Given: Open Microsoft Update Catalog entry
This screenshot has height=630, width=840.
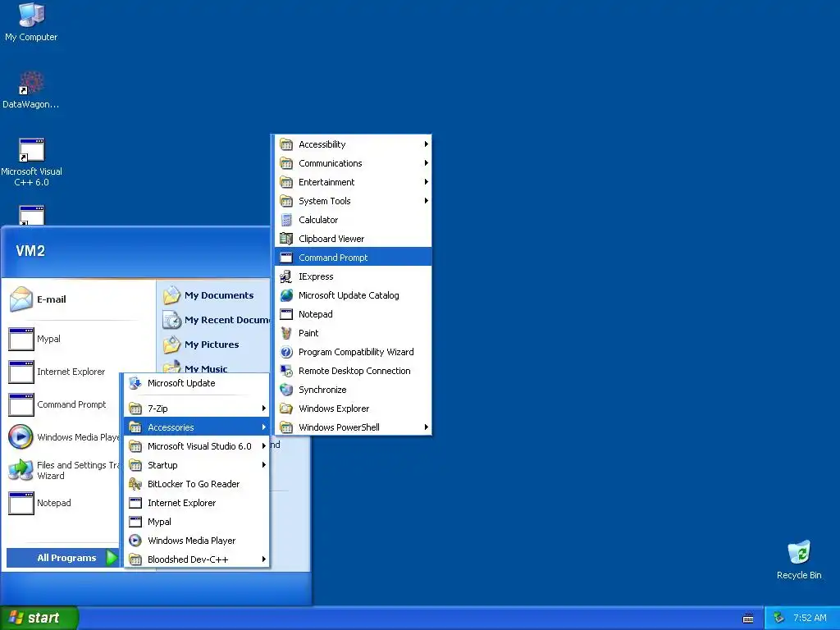Looking at the screenshot, I should pos(353,295).
